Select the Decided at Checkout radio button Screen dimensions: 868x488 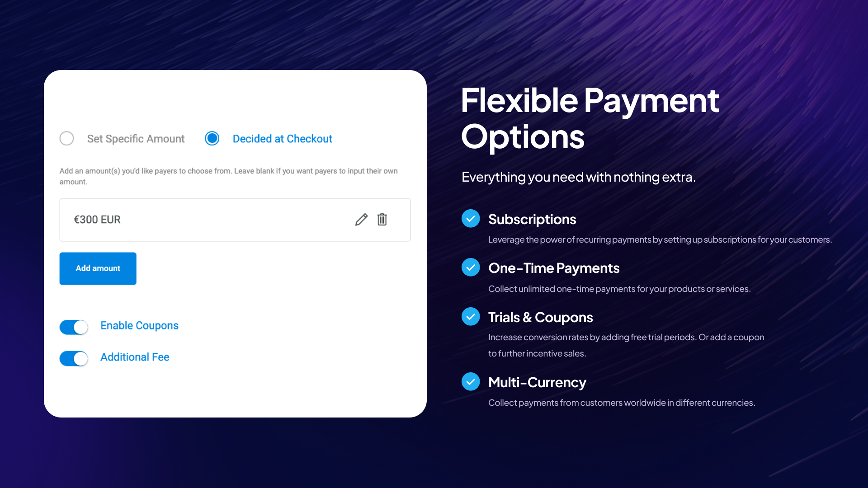(x=212, y=138)
